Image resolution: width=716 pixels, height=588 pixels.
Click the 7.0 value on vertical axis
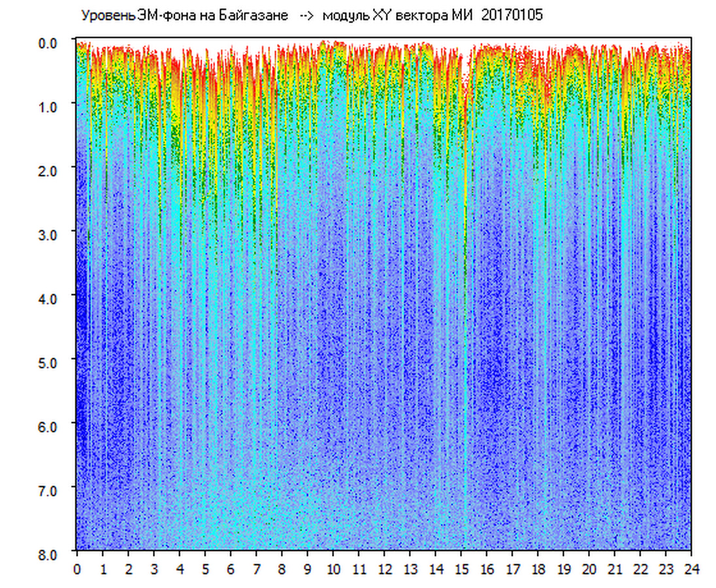pyautogui.click(x=50, y=490)
